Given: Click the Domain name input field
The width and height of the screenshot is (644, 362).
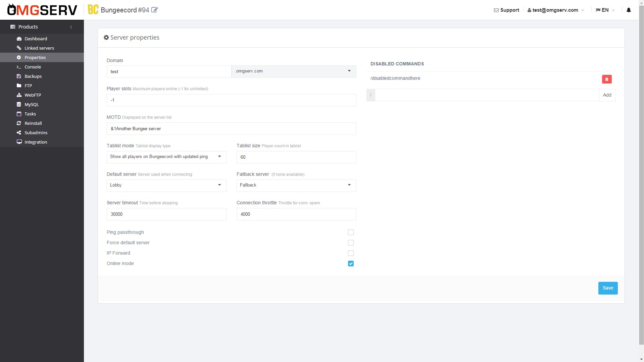Looking at the screenshot, I should point(169,71).
